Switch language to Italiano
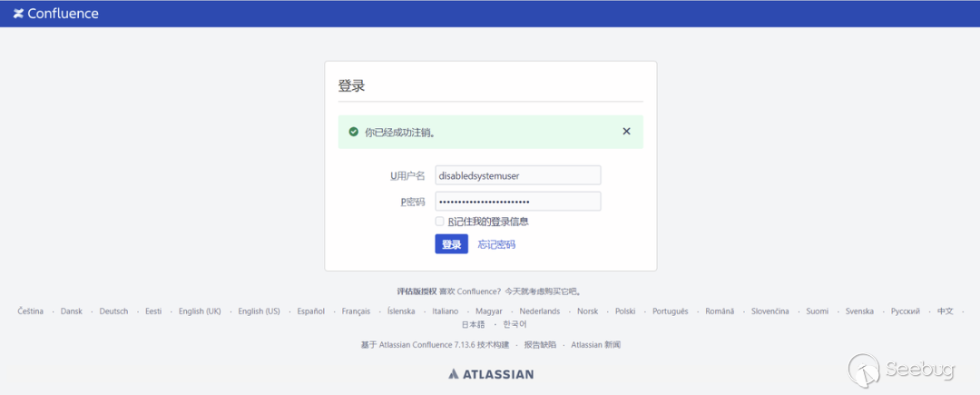The image size is (980, 395). 445,311
